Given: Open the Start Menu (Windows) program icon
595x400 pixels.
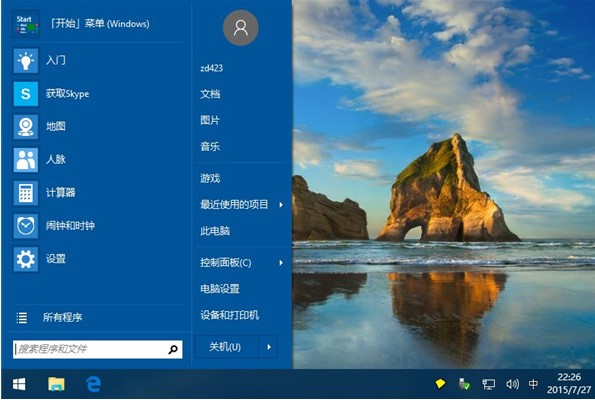Looking at the screenshot, I should point(26,24).
